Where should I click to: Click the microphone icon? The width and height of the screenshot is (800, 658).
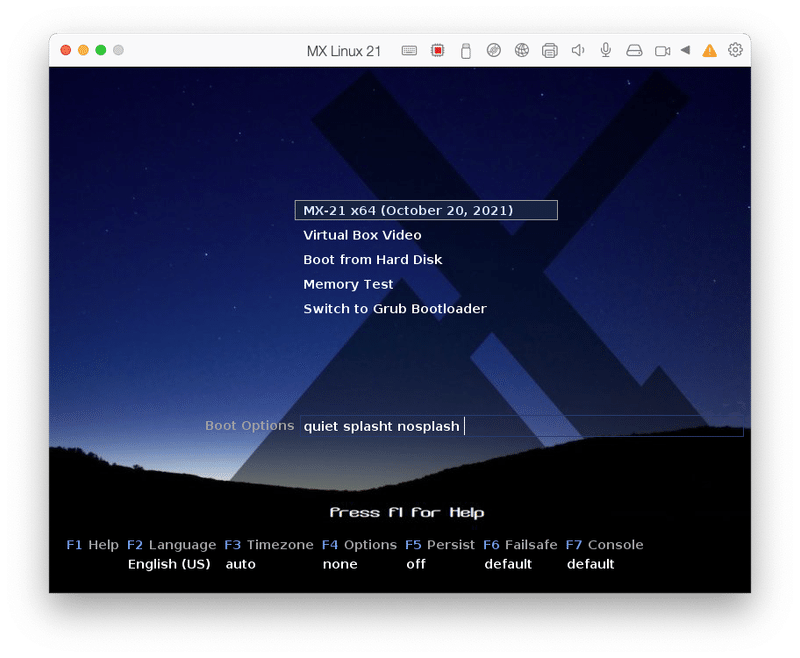[x=606, y=50]
